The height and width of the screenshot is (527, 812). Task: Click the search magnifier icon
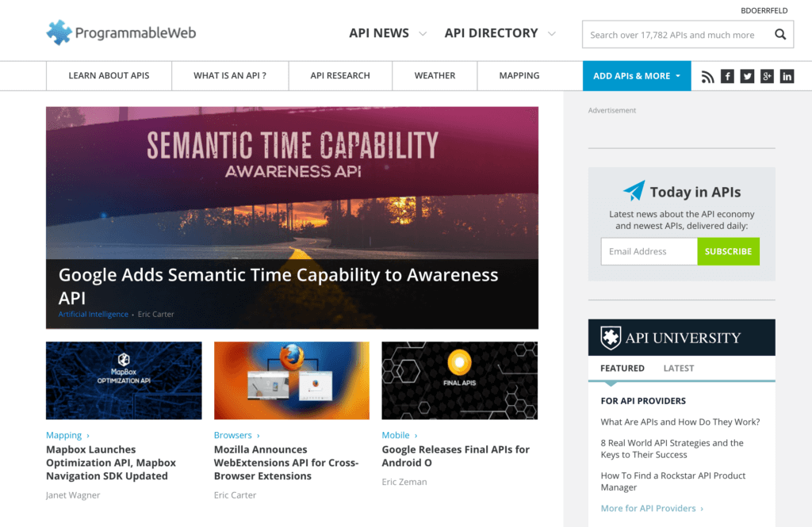tap(779, 34)
